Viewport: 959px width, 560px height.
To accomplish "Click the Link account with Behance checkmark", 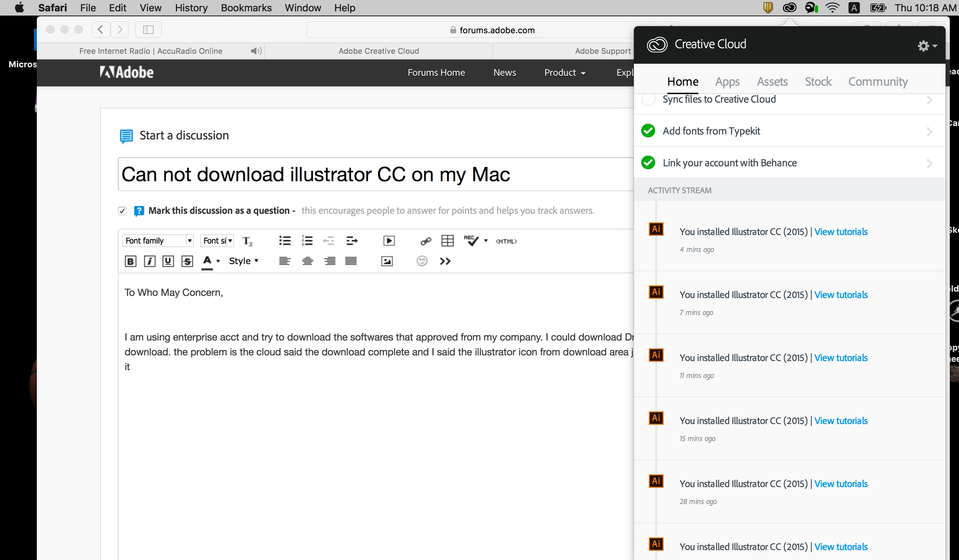I will [x=648, y=162].
